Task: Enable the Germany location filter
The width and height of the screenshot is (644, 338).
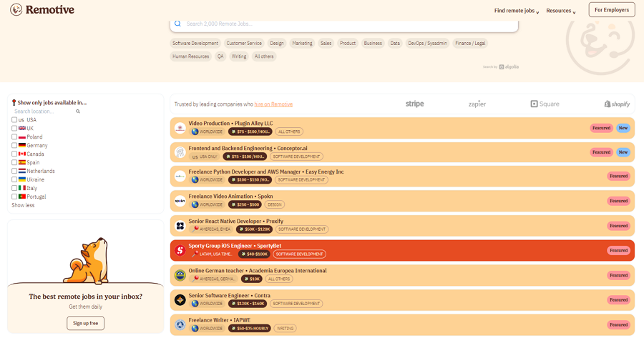Action: click(14, 146)
